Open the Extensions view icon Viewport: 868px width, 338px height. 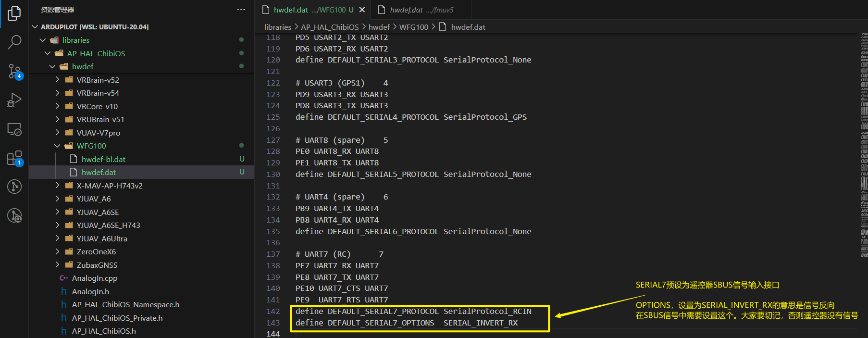(14, 158)
